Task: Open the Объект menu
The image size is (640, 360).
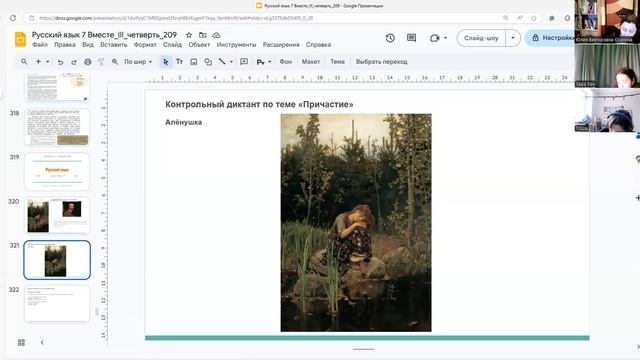Action: 199,44
